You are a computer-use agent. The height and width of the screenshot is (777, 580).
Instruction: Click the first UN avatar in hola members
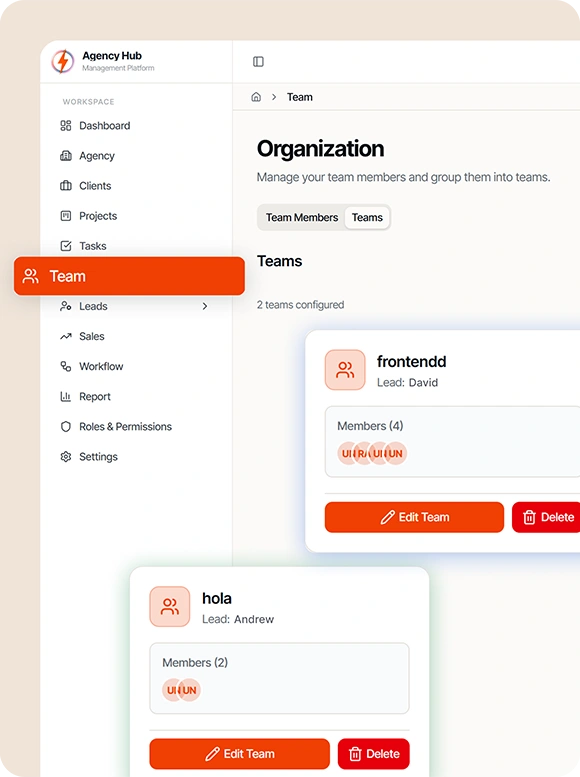click(171, 690)
